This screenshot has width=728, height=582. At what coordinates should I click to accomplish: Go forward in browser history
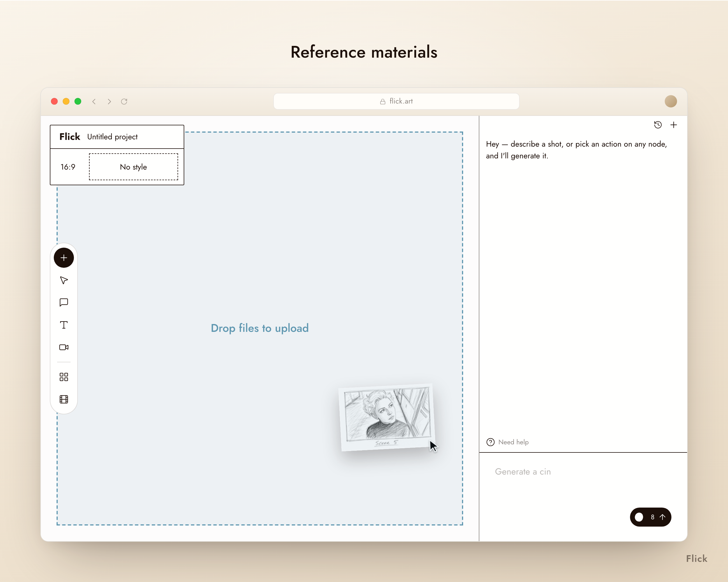(109, 101)
